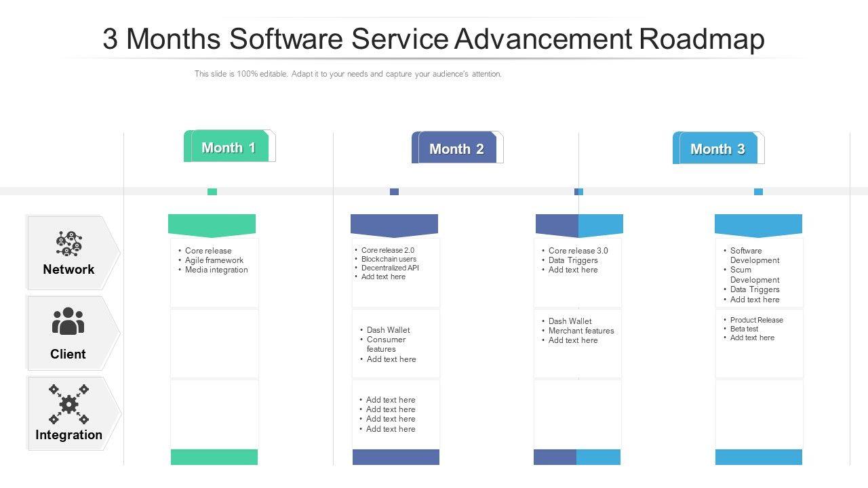The width and height of the screenshot is (868, 488).
Task: Click the 'Client' row label
Action: point(68,354)
